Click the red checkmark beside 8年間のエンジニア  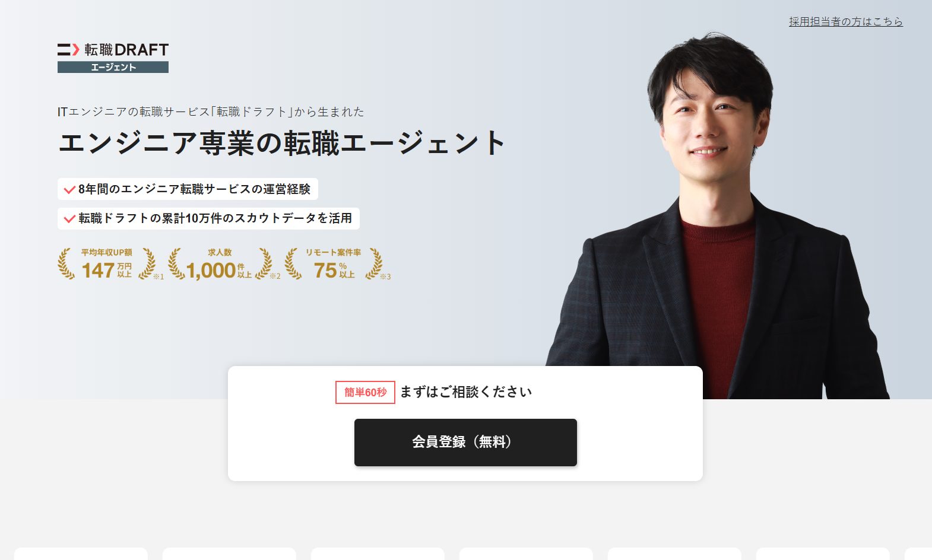tap(69, 190)
